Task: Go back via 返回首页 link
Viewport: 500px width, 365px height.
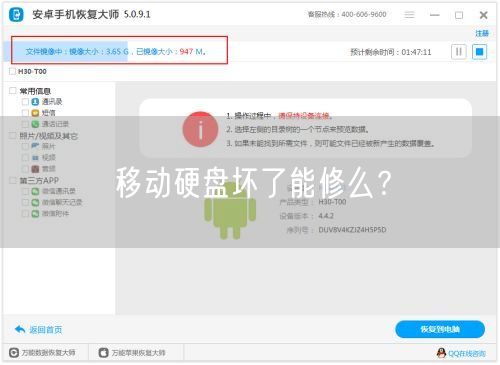Action: [x=46, y=330]
